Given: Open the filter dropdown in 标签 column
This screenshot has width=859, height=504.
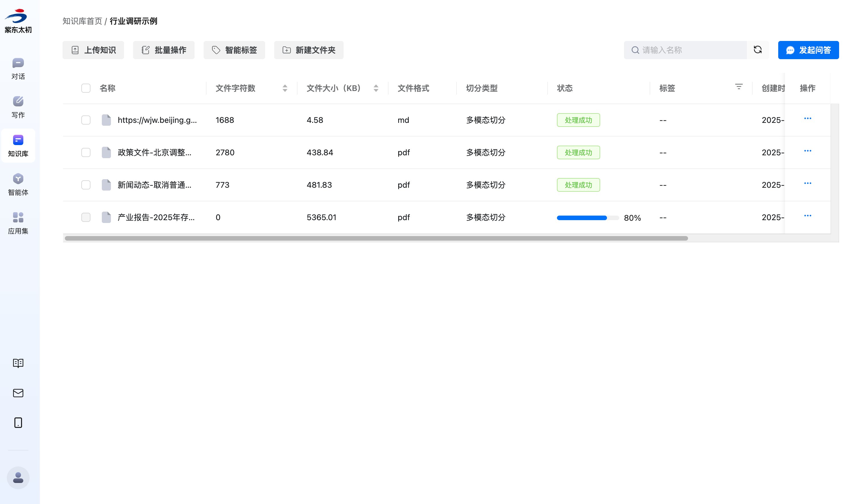Looking at the screenshot, I should coord(738,87).
